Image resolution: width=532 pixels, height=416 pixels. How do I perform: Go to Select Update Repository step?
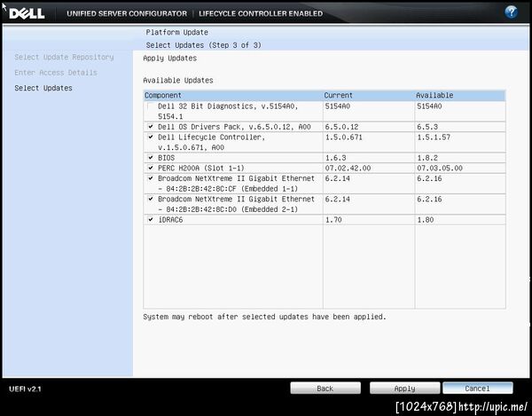click(64, 57)
